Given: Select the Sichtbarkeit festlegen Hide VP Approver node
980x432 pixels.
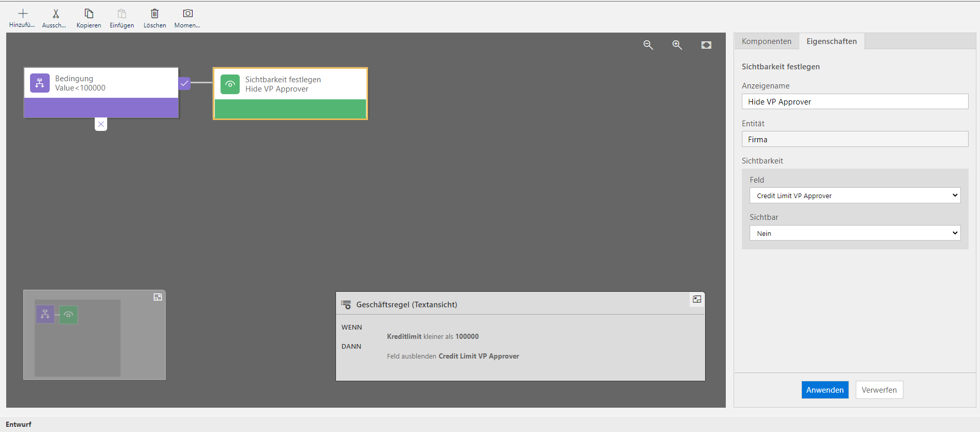Looking at the screenshot, I should tap(290, 94).
